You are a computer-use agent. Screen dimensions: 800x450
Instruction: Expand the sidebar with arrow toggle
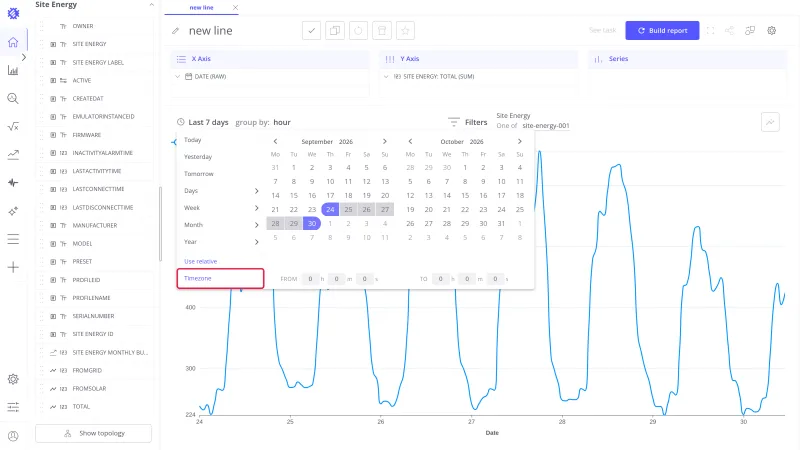tap(24, 58)
